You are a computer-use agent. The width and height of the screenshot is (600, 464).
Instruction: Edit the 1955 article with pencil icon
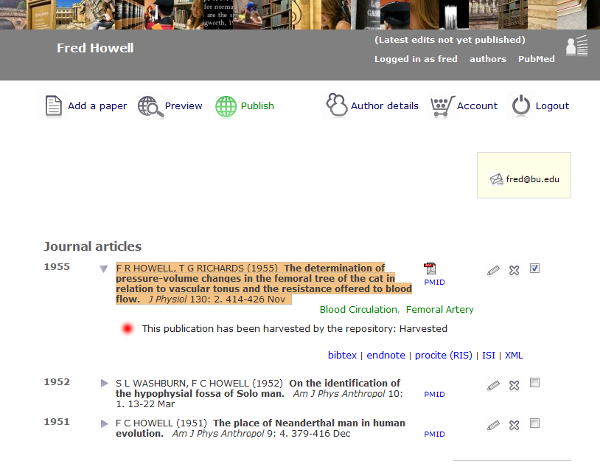(x=493, y=270)
